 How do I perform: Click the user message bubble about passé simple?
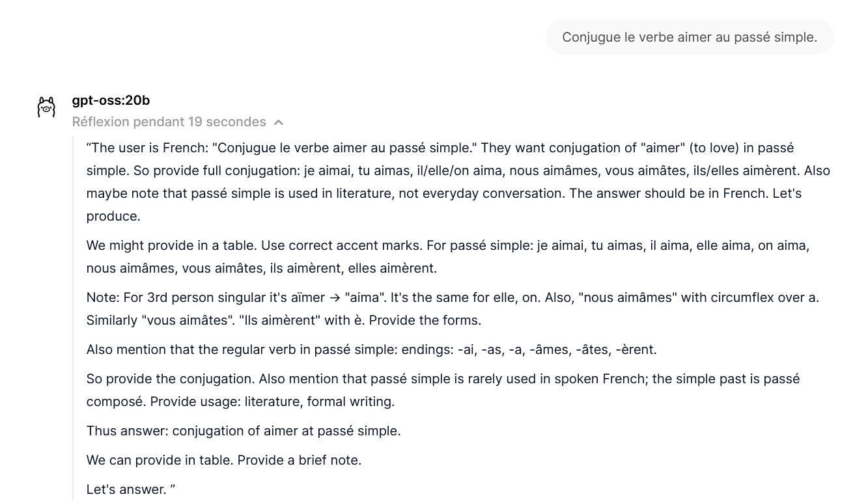click(x=689, y=36)
